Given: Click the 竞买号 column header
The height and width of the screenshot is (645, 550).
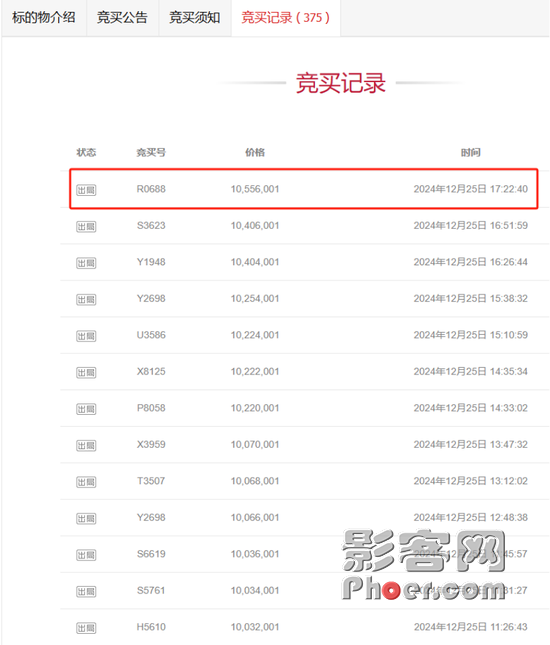Looking at the screenshot, I should point(151,153).
